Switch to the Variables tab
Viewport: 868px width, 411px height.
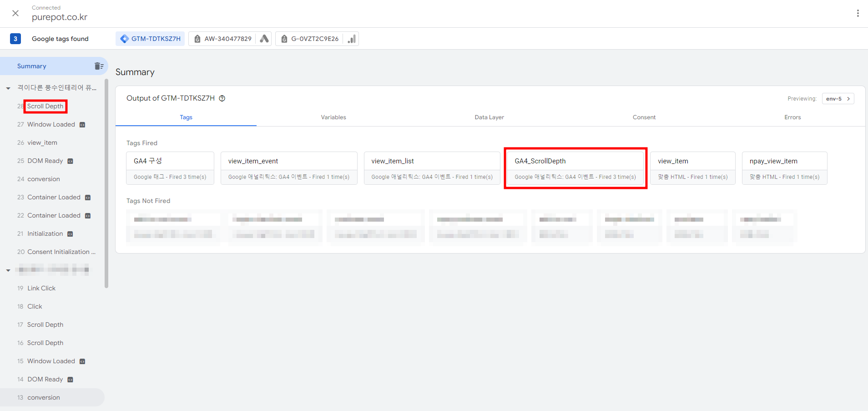click(x=333, y=117)
